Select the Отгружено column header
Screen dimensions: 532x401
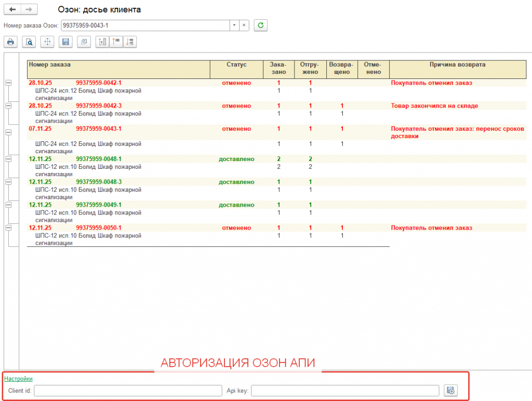pyautogui.click(x=310, y=70)
